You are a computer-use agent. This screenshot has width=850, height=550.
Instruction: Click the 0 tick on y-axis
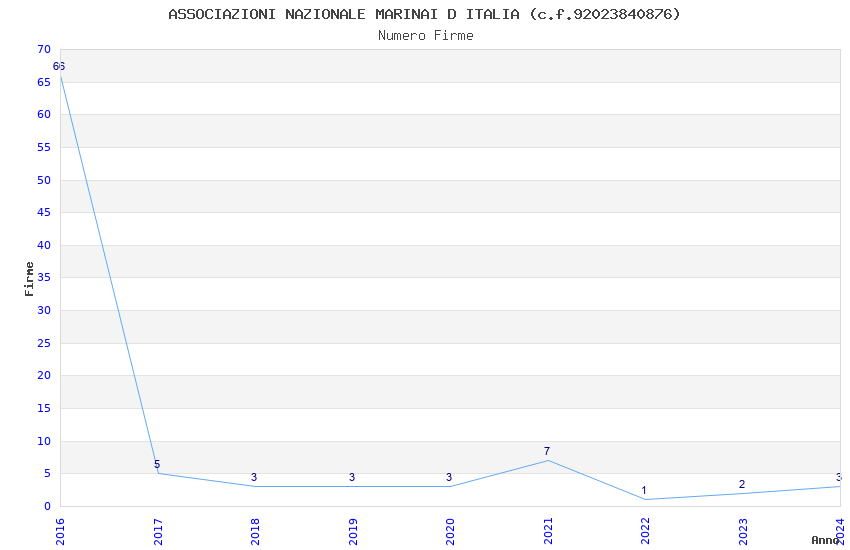[48, 507]
